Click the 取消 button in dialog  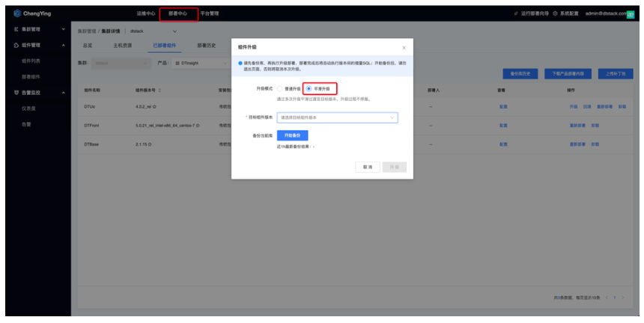tap(368, 167)
